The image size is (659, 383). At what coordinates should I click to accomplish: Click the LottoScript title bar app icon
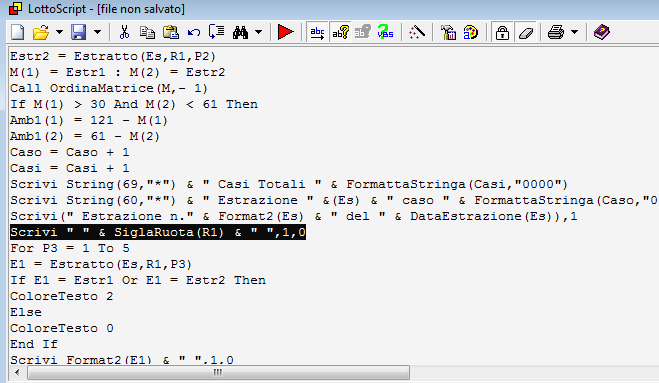tap(15, 9)
